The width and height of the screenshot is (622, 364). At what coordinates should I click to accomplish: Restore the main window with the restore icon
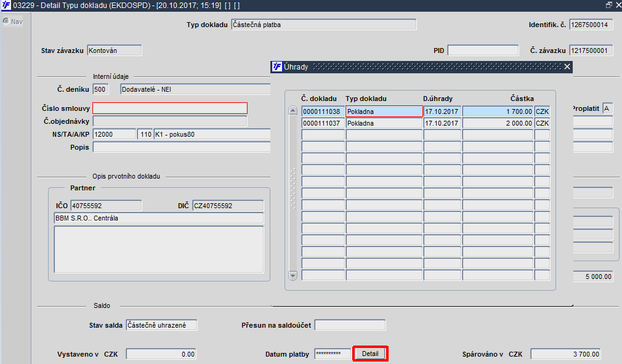point(609,5)
